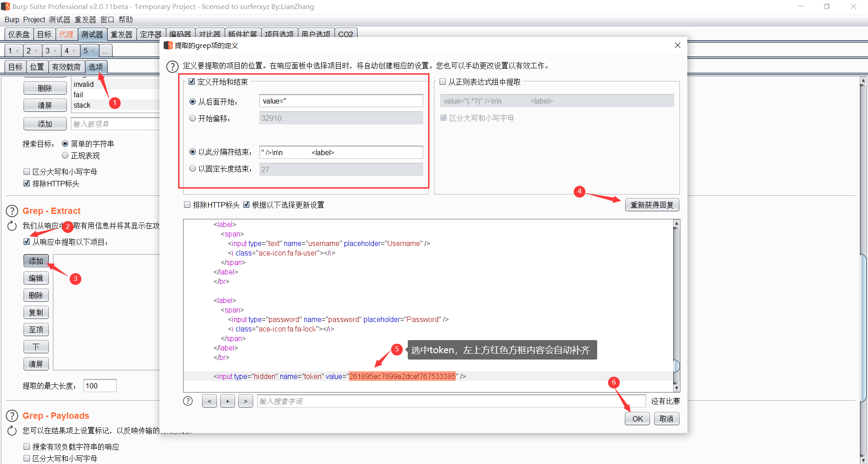The height and width of the screenshot is (464, 868).
Task: Click 添加 button in Grep Extract
Action: tap(36, 261)
